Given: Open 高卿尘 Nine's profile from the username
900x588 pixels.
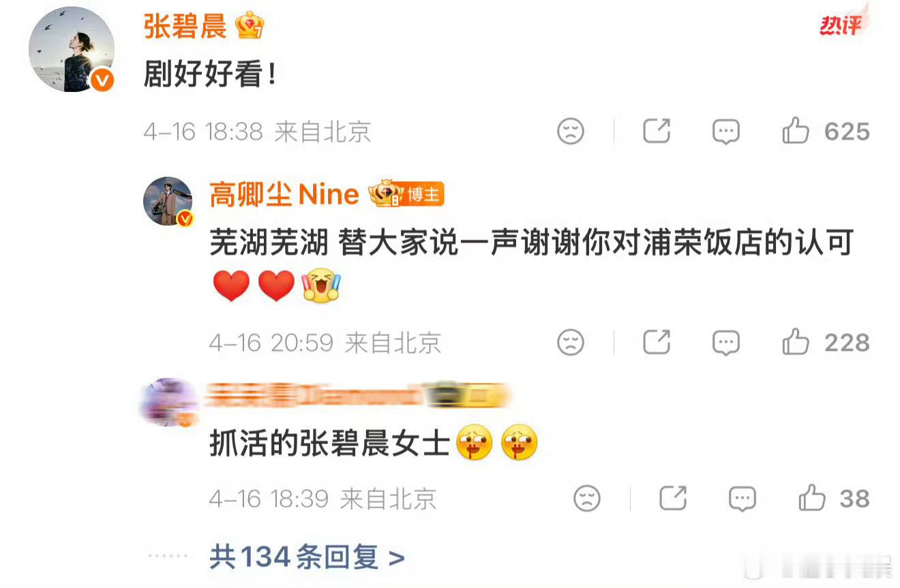Looking at the screenshot, I should (284, 195).
